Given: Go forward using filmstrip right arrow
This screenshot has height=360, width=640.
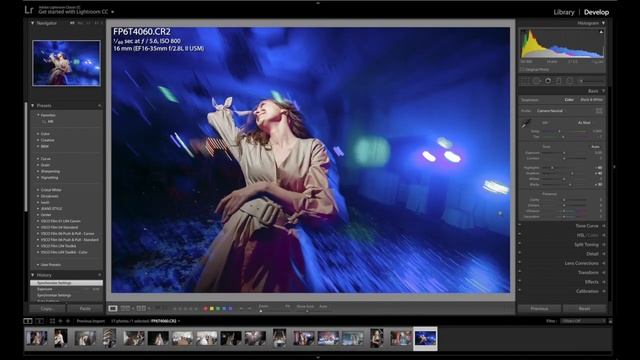Looking at the screenshot, I should (68, 321).
